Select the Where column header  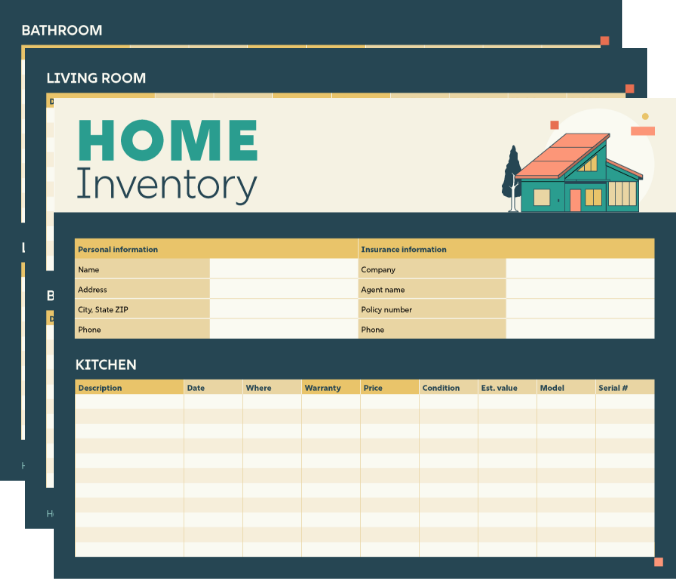[x=272, y=387]
